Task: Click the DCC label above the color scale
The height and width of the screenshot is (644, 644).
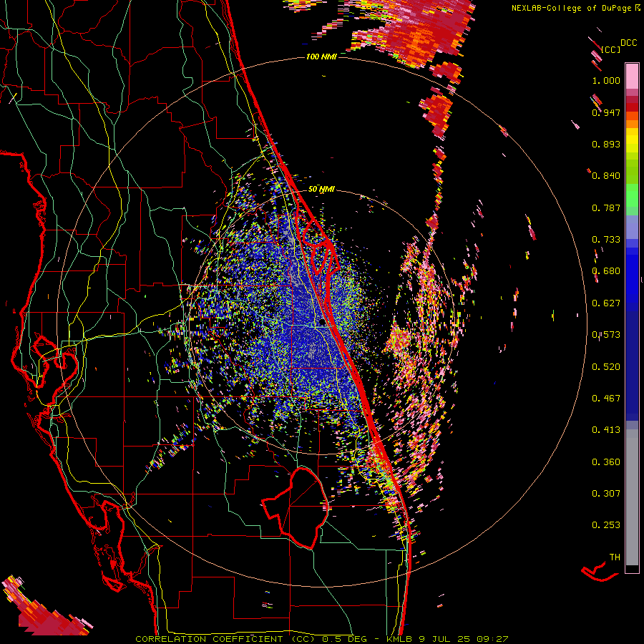Action: pos(628,43)
